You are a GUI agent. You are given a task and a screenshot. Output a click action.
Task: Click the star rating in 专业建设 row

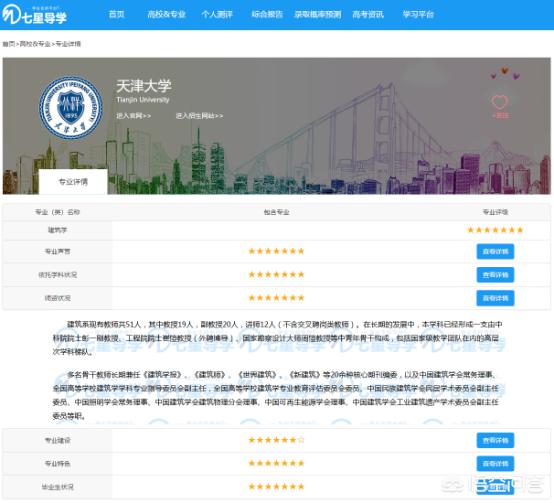pyautogui.click(x=276, y=440)
